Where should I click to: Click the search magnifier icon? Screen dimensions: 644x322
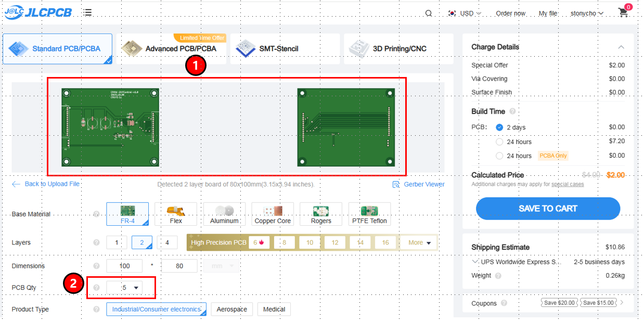coord(429,14)
